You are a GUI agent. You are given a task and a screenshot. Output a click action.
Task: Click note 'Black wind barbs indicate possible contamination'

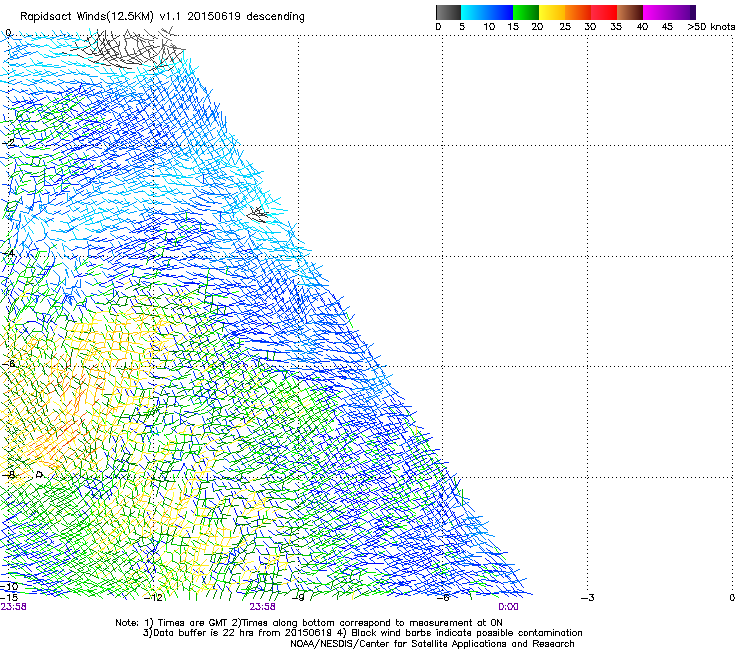467,633
